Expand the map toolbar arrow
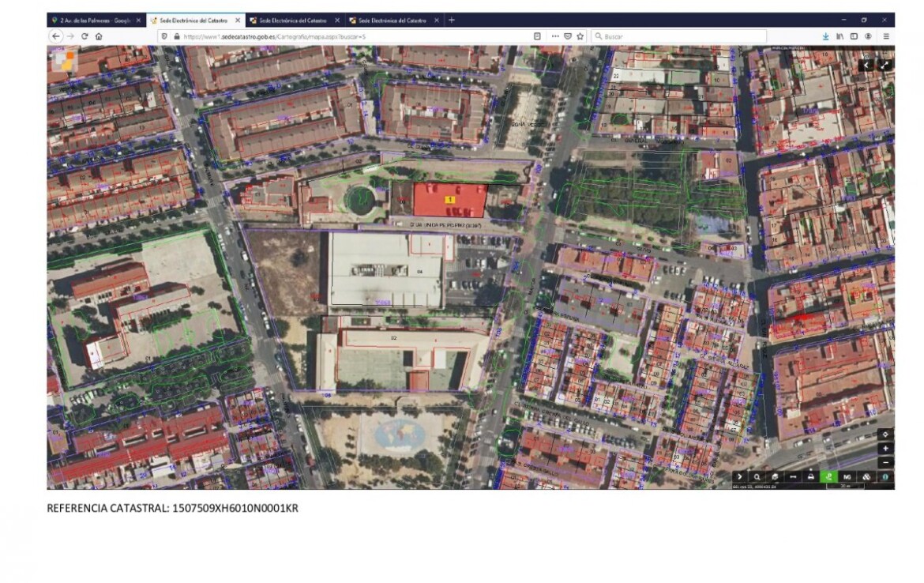924x583 pixels. click(x=739, y=477)
